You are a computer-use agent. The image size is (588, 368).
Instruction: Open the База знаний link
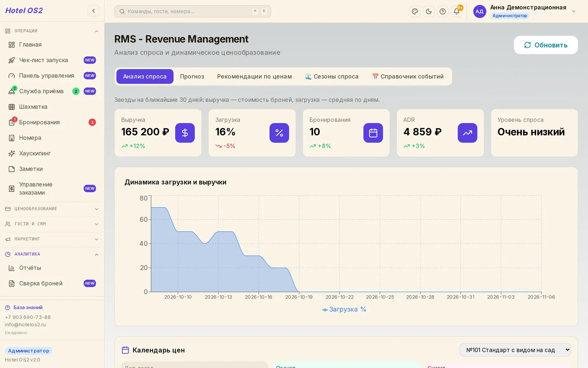24,308
